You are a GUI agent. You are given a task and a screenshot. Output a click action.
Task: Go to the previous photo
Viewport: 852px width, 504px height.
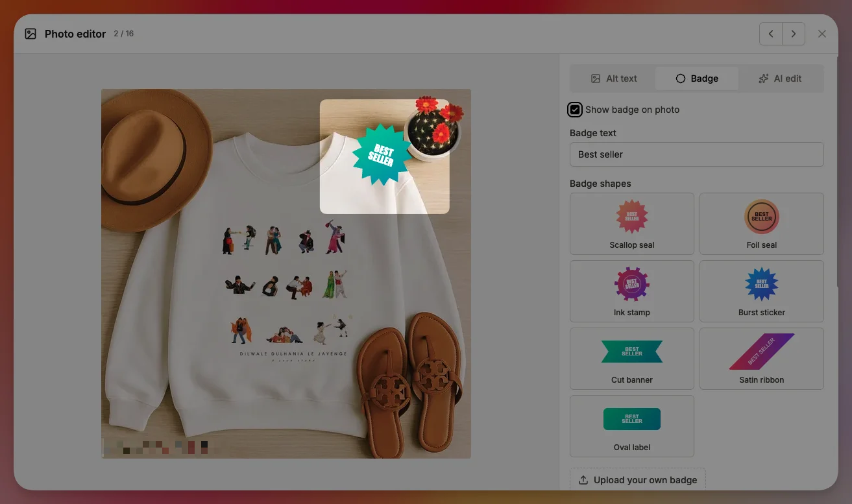(771, 34)
